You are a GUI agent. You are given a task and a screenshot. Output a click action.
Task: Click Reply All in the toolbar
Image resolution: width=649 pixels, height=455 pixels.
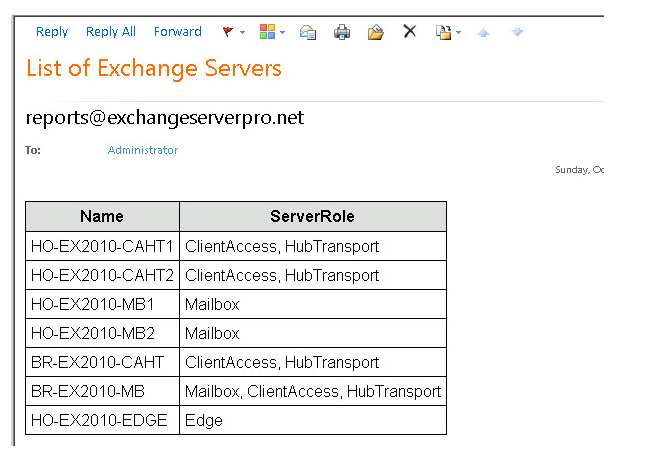click(111, 32)
